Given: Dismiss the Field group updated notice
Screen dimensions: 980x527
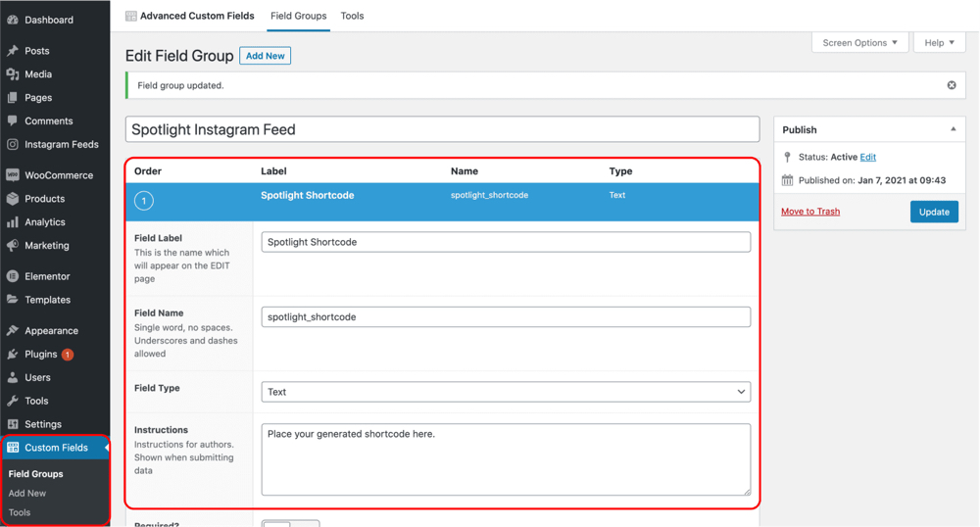Looking at the screenshot, I should [x=952, y=85].
